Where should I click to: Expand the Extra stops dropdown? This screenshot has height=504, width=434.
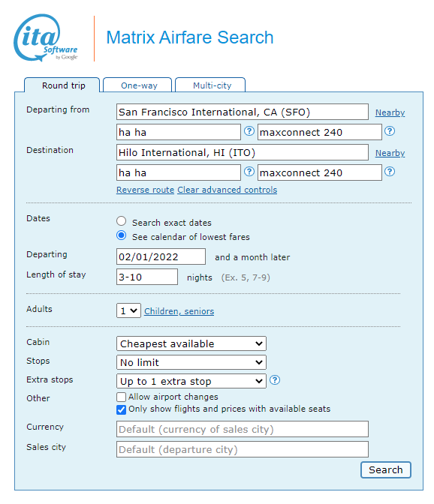191,381
